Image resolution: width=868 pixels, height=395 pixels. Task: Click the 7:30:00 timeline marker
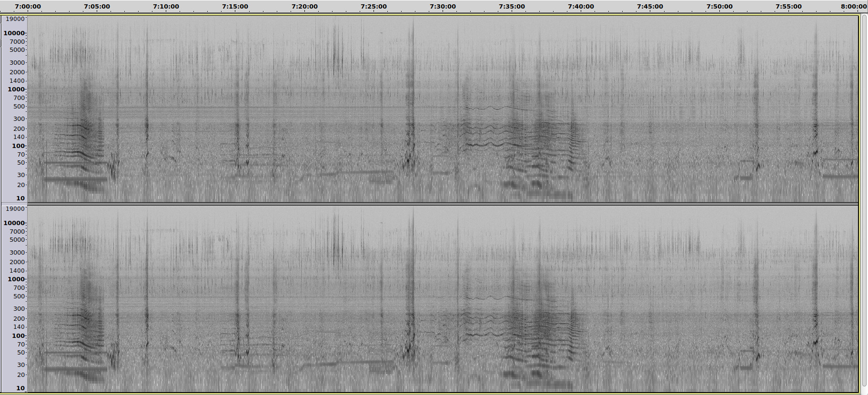tap(443, 7)
